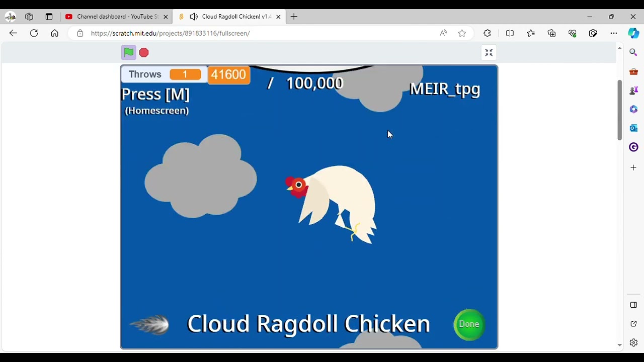Open the Favorites list
Image resolution: width=644 pixels, height=362 pixels.
pyautogui.click(x=531, y=33)
